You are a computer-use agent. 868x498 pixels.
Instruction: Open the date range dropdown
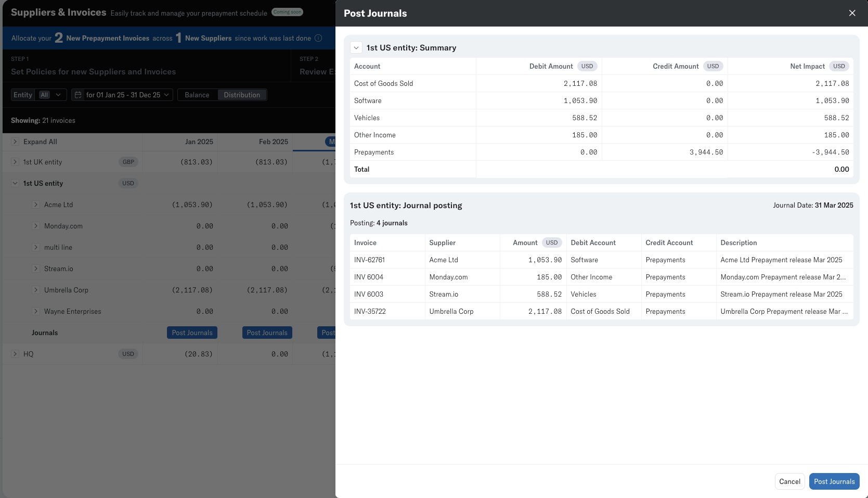coord(166,95)
